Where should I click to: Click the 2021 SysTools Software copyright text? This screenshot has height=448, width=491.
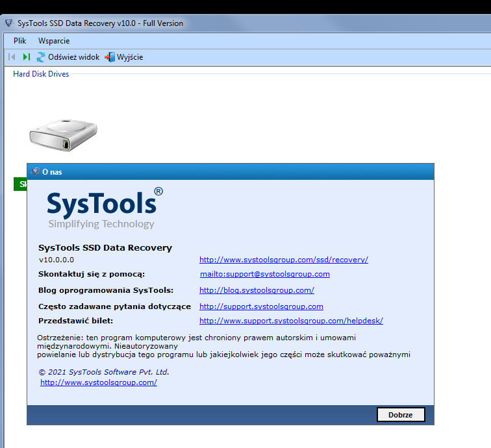[104, 372]
